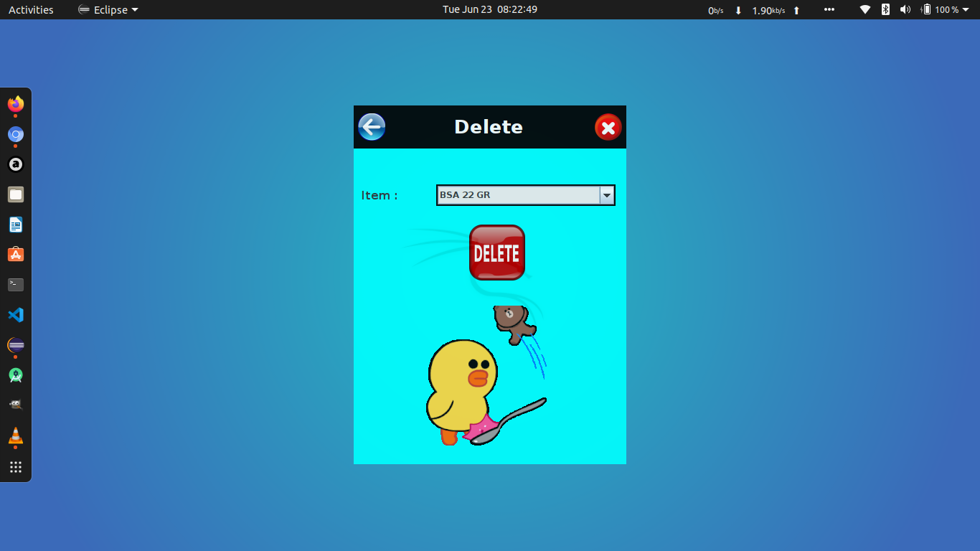Screen dimensions: 980x551
Task: Open Ubuntu Software store icon
Action: (x=16, y=255)
